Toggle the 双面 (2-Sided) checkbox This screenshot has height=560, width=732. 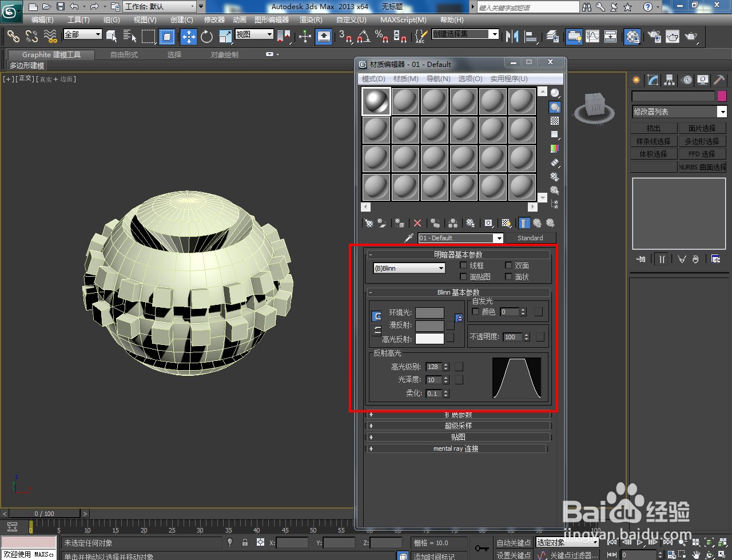point(508,265)
